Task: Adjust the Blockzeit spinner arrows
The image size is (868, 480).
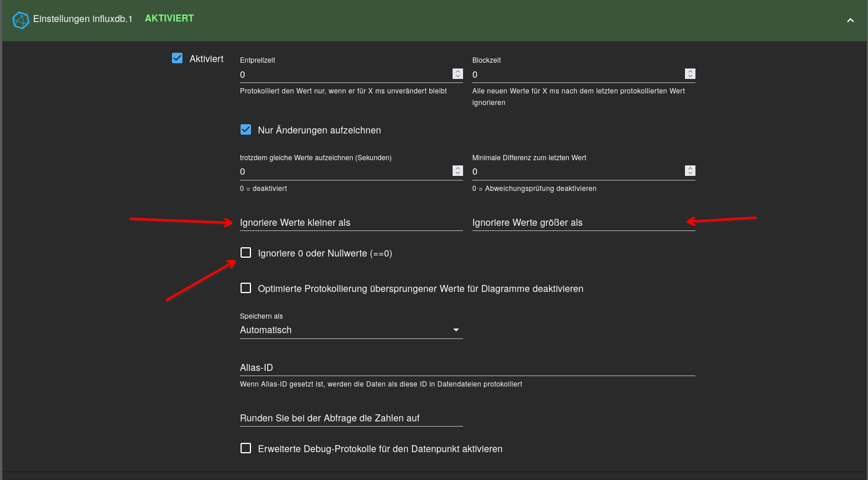Action: pos(690,74)
